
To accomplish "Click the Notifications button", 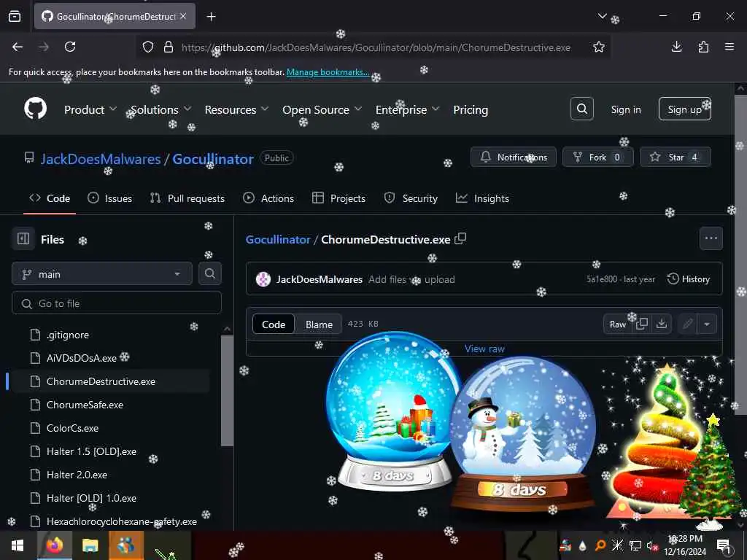I will [x=513, y=157].
